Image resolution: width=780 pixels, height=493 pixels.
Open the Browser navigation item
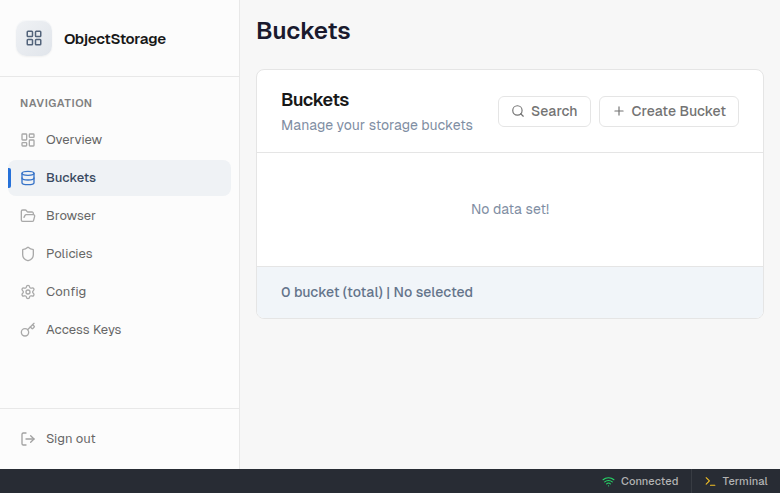click(x=71, y=216)
